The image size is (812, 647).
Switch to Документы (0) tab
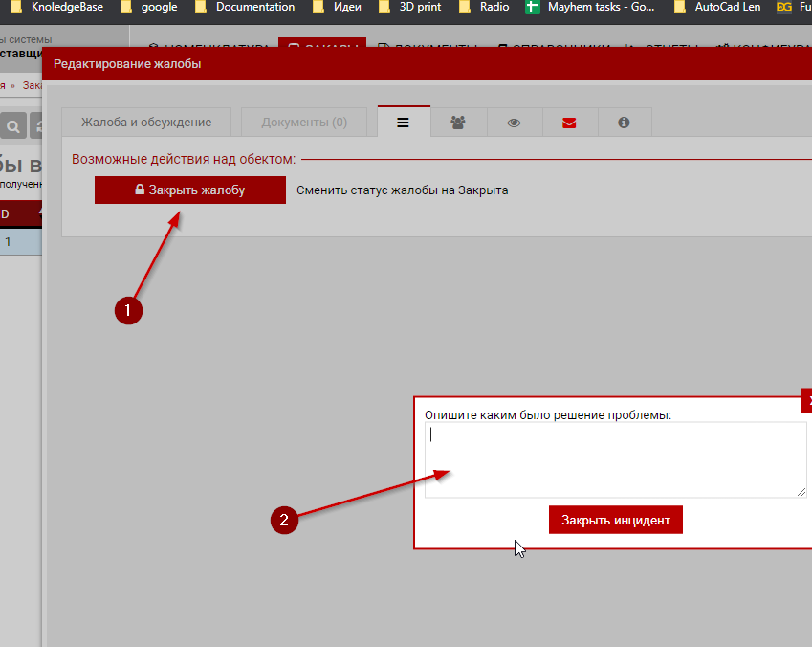[304, 123]
